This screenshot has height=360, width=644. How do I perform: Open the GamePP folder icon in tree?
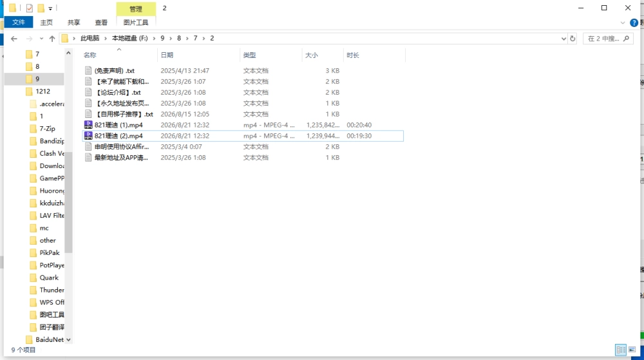(x=33, y=178)
